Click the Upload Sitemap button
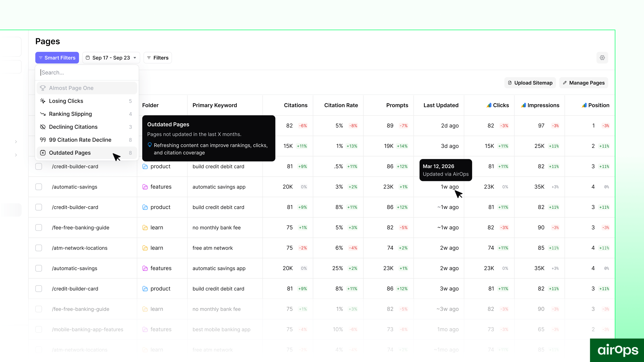Screen dimensions: 644x362 (x=530, y=83)
